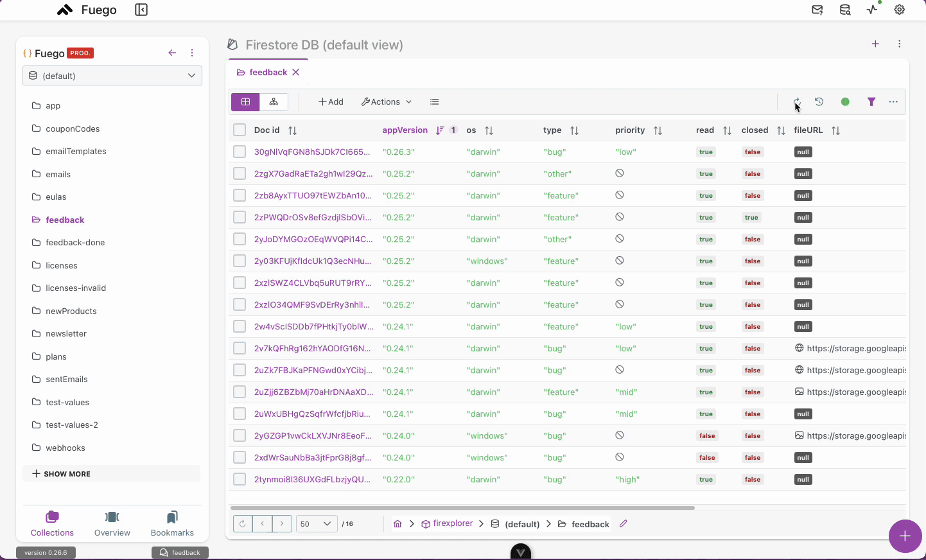Sort by closed column
This screenshot has width=926, height=560.
point(781,130)
